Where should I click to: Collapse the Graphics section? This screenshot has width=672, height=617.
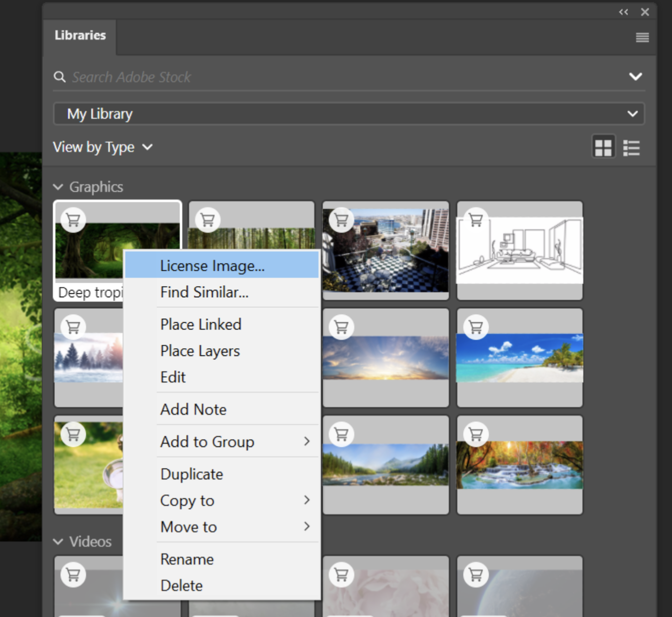click(59, 187)
